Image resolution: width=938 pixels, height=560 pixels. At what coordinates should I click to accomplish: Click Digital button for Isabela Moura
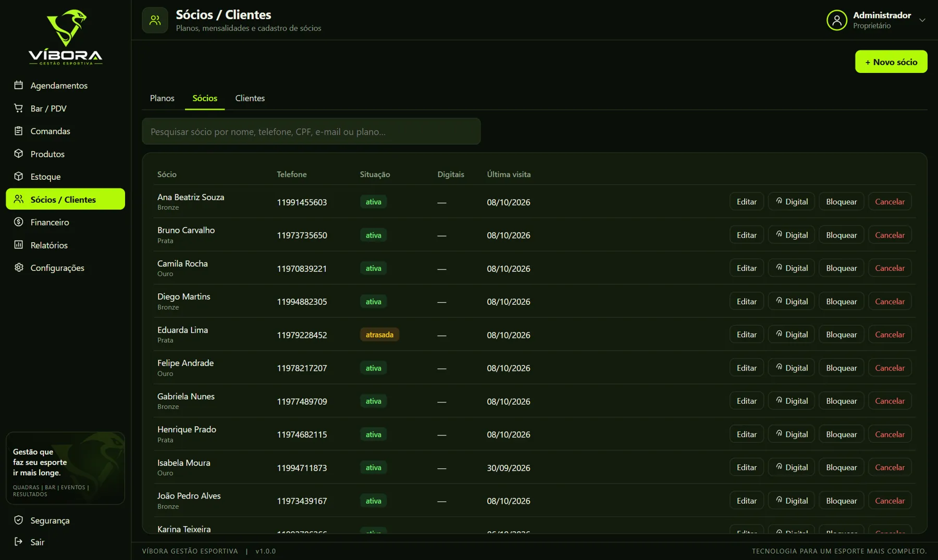pyautogui.click(x=791, y=467)
